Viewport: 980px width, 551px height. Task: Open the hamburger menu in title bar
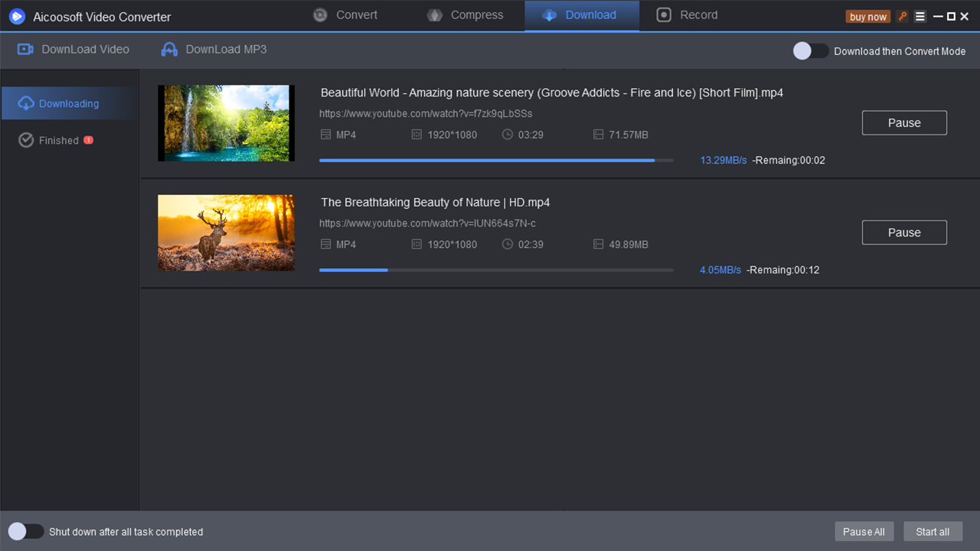tap(920, 15)
